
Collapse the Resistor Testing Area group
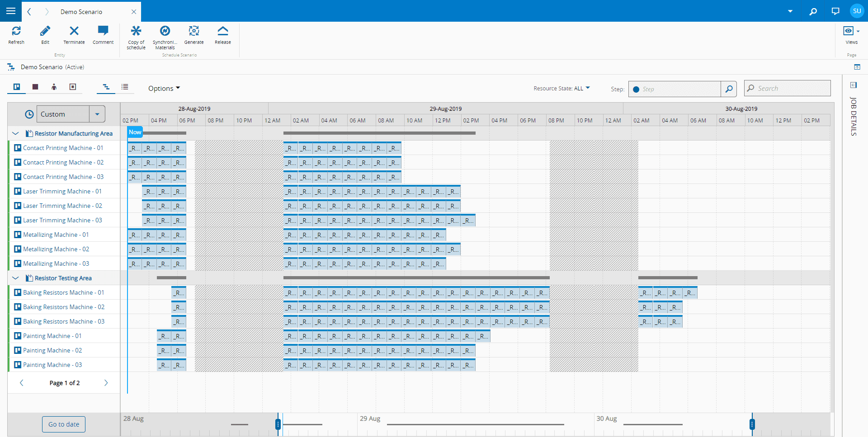point(16,278)
